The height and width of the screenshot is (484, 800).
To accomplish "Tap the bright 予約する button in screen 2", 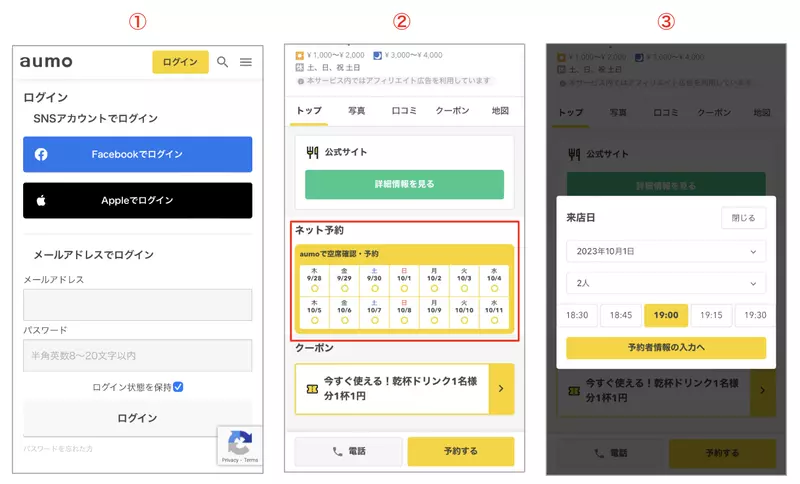I will click(x=461, y=451).
